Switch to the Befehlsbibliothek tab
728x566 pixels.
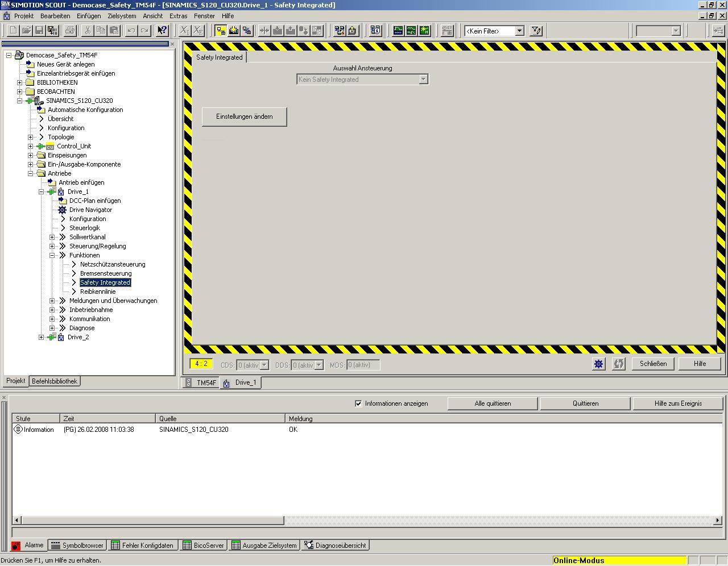tap(54, 381)
